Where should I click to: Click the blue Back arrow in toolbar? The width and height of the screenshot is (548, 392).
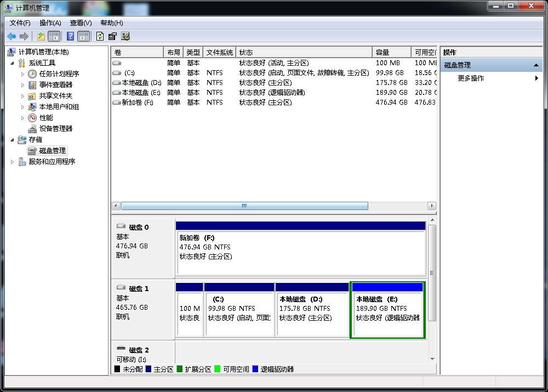pyautogui.click(x=11, y=36)
